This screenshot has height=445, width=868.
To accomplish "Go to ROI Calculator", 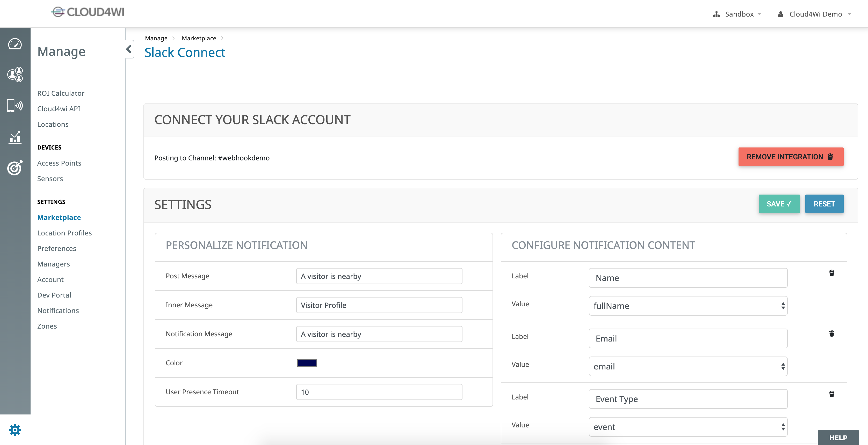I will 61,93.
